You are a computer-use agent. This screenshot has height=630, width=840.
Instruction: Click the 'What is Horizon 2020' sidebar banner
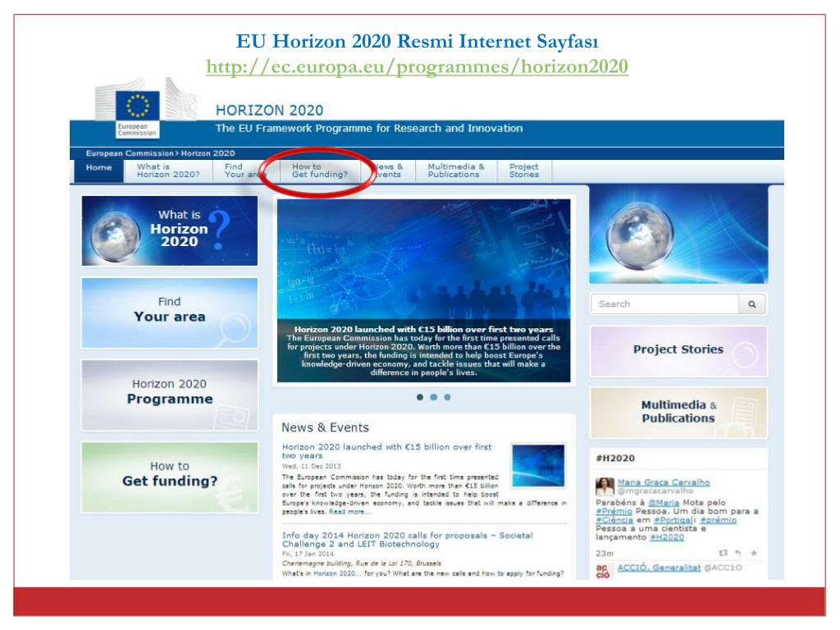(x=169, y=231)
